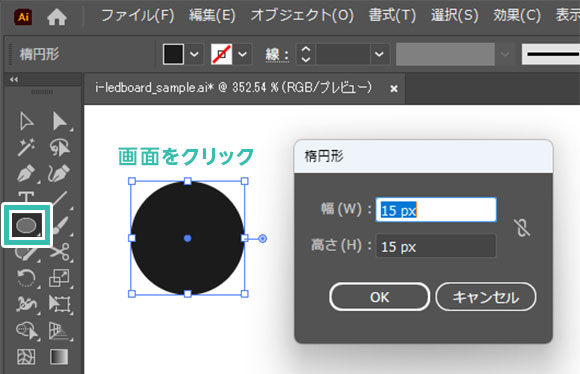Click the Home icon
The height and width of the screenshot is (374, 580).
[x=57, y=17]
